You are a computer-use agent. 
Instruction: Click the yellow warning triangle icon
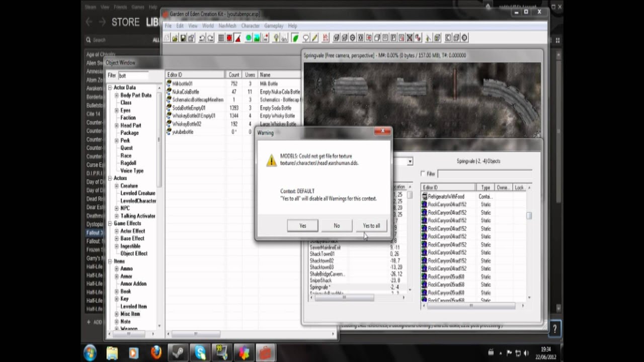[x=271, y=160]
